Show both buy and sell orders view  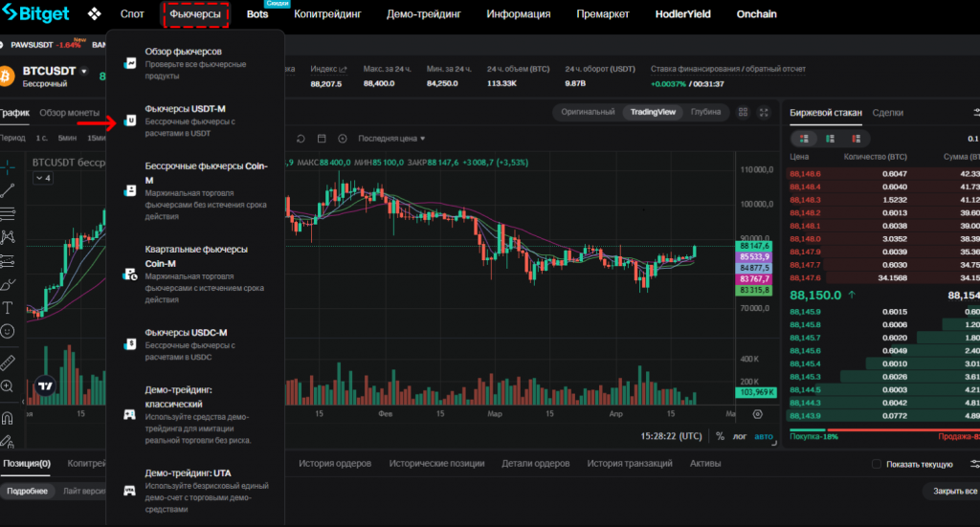(804, 139)
